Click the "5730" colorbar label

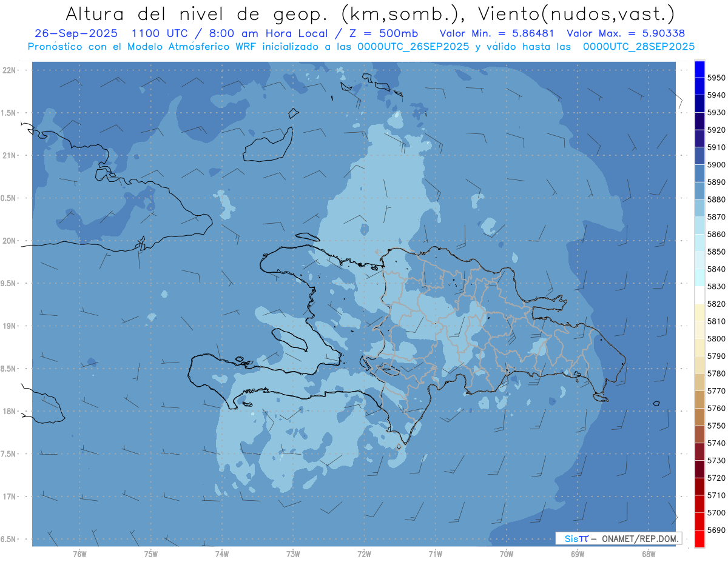716,460
